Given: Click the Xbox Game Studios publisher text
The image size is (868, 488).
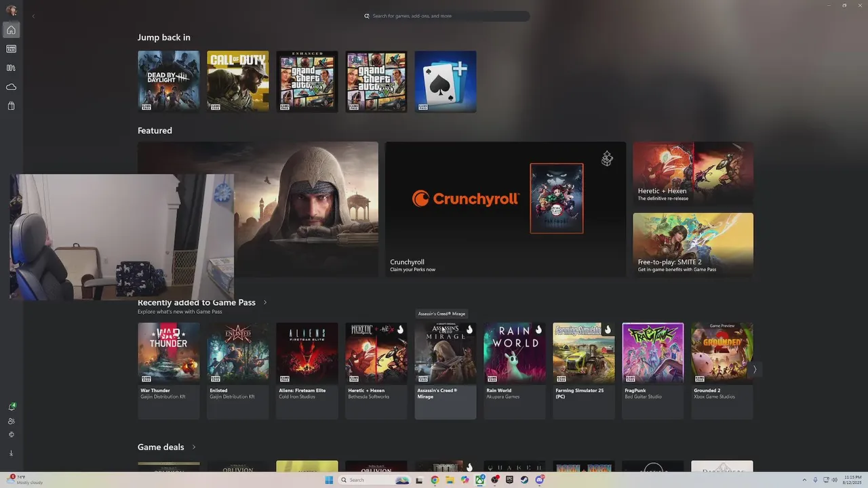Looking at the screenshot, I should [x=714, y=396].
